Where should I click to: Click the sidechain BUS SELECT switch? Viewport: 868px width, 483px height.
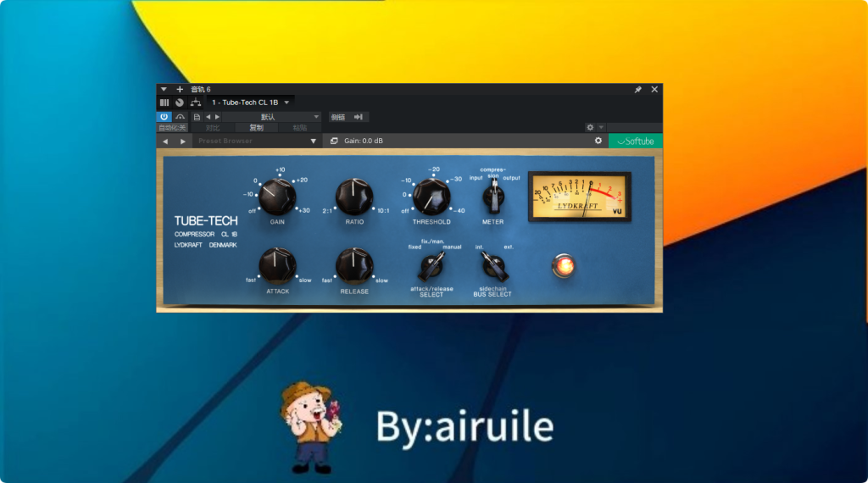tap(493, 267)
